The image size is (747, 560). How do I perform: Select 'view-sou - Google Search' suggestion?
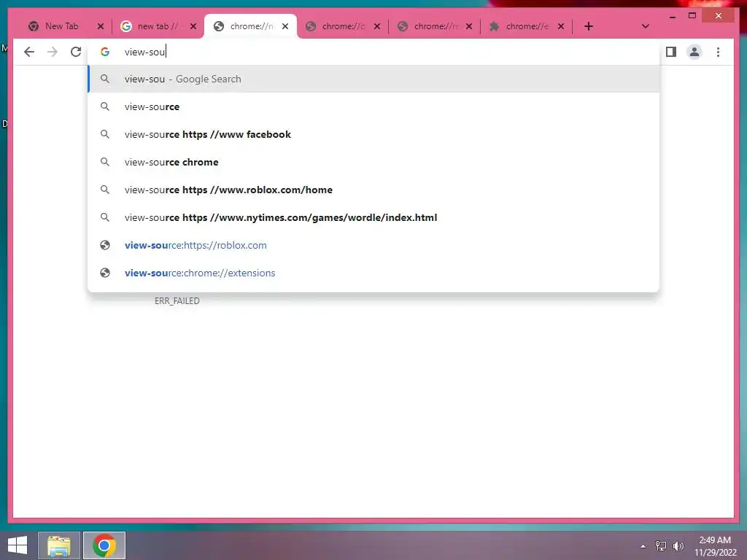(373, 79)
